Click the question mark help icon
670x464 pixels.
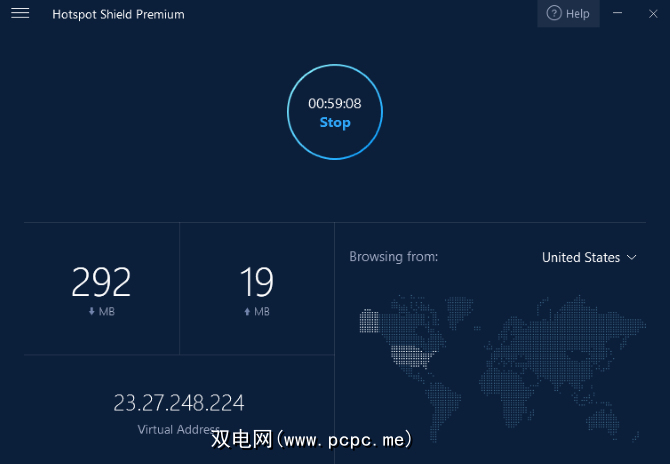554,13
